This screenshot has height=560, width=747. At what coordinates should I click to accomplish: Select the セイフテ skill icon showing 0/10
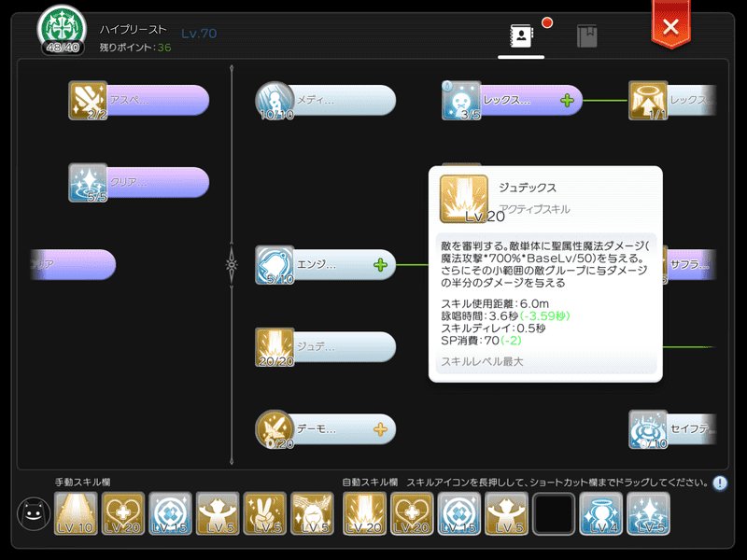click(x=648, y=429)
